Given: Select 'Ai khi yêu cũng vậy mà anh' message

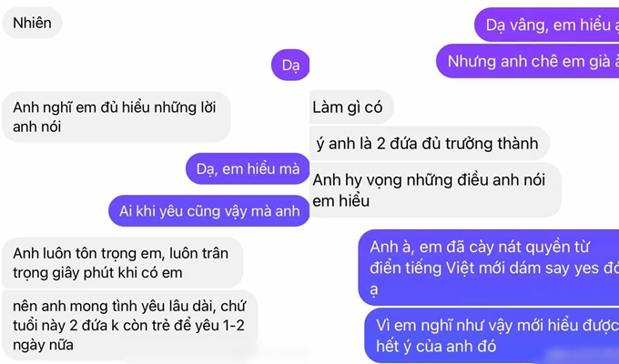Looking at the screenshot, I should pyautogui.click(x=208, y=211).
